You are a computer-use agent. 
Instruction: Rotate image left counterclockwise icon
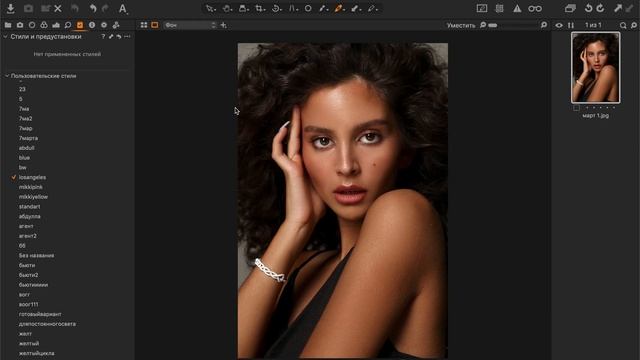588,8
